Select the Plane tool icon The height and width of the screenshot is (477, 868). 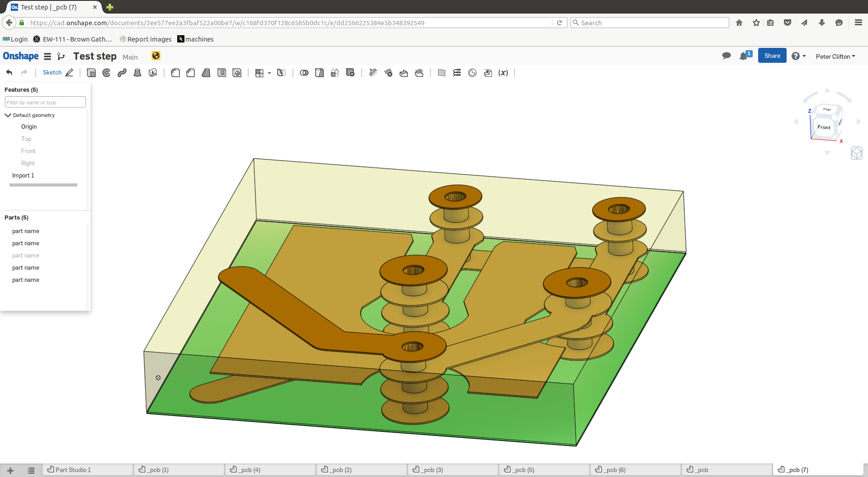(x=442, y=73)
